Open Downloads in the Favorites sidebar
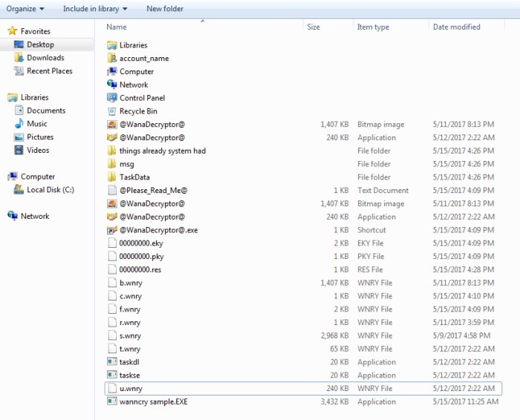Viewport: 520px width, 420px height. 45,58
